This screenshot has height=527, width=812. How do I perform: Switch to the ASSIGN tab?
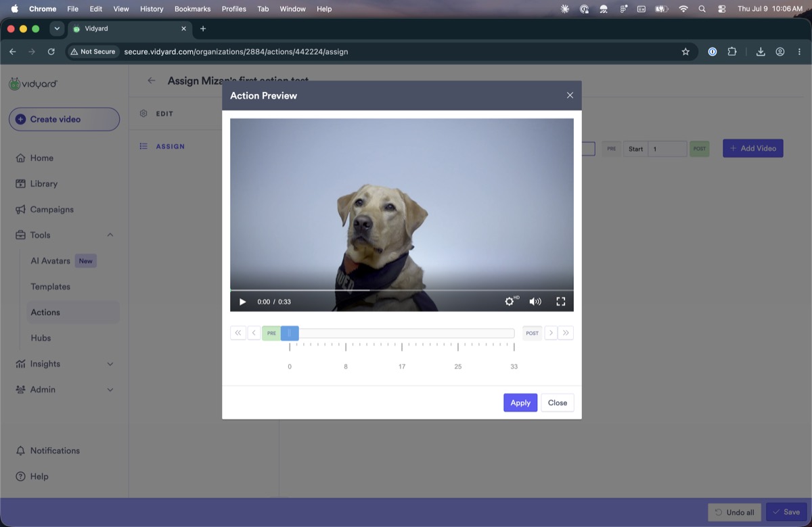point(170,146)
